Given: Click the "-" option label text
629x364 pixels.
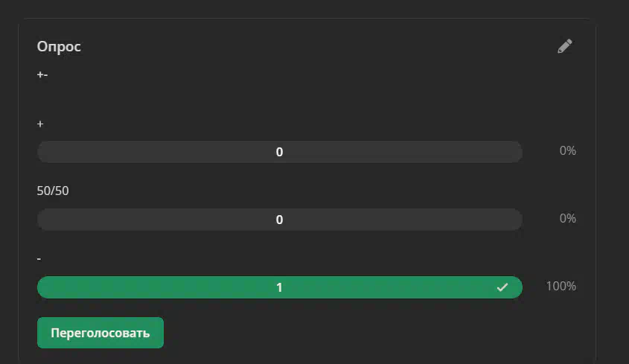Looking at the screenshot, I should point(39,259).
